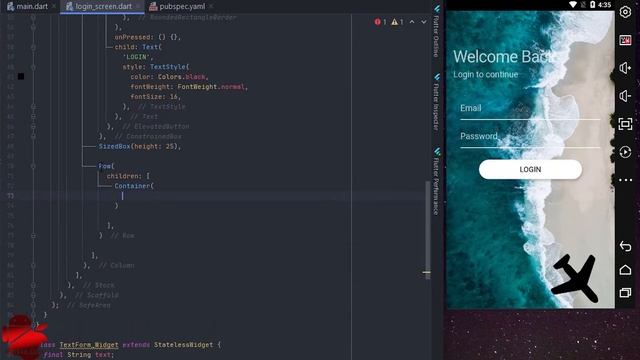Close the login_screen.dart tab
The height and width of the screenshot is (360, 640).
(138, 6)
